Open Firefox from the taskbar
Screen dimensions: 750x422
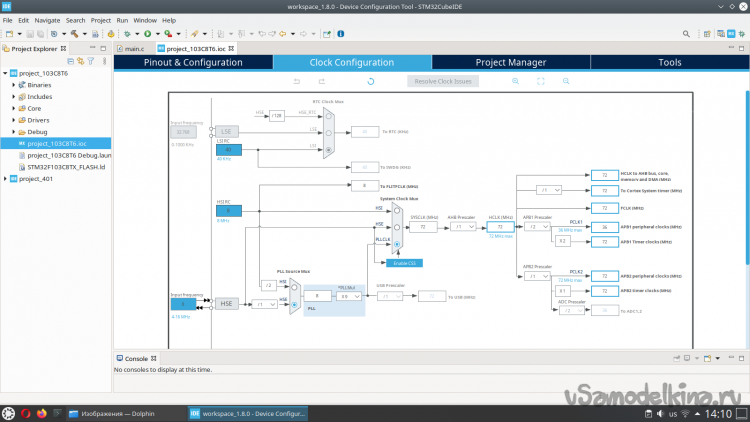click(x=41, y=412)
